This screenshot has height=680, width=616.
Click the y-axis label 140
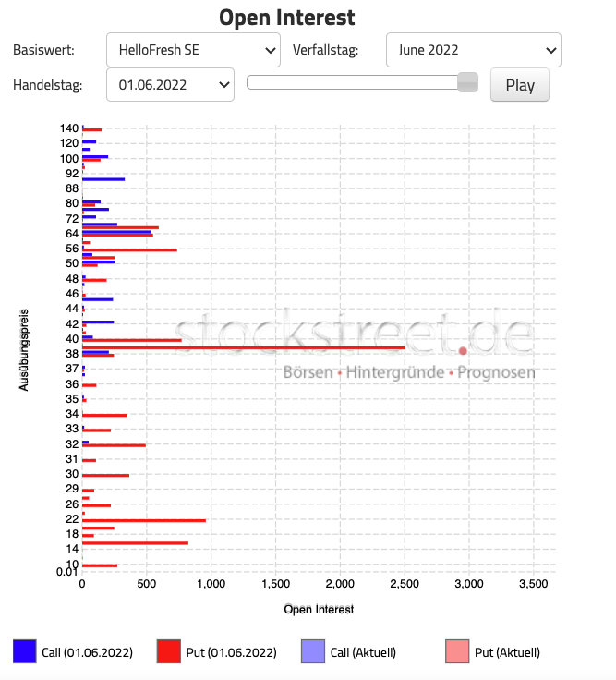click(69, 128)
